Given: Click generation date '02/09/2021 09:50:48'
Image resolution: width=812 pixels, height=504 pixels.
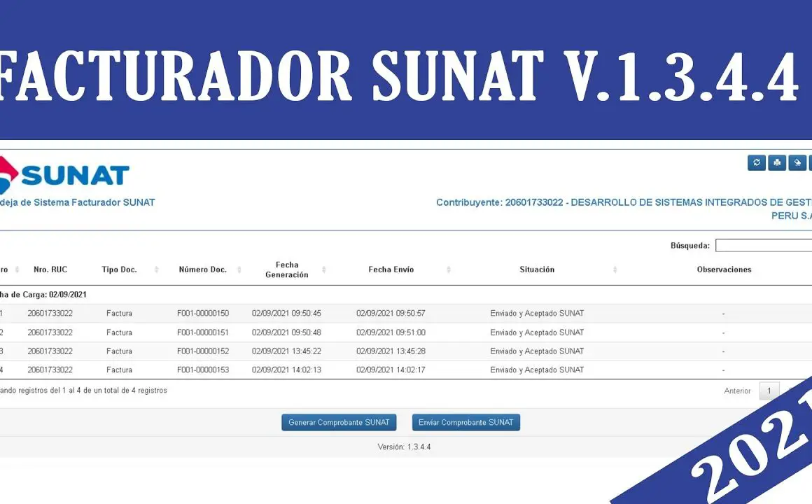Looking at the screenshot, I should (286, 332).
